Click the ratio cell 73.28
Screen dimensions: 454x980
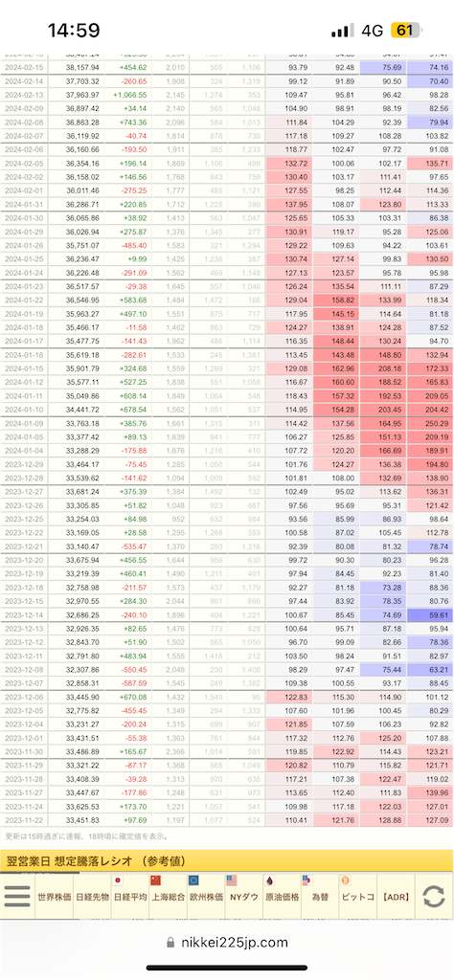[383, 587]
